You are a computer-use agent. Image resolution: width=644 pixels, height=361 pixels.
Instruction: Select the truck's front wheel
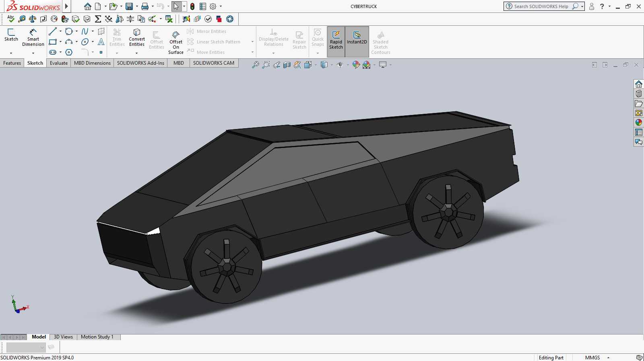(x=227, y=266)
